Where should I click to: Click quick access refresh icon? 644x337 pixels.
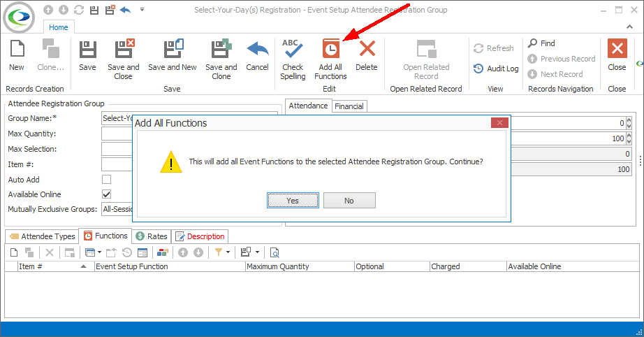point(79,10)
